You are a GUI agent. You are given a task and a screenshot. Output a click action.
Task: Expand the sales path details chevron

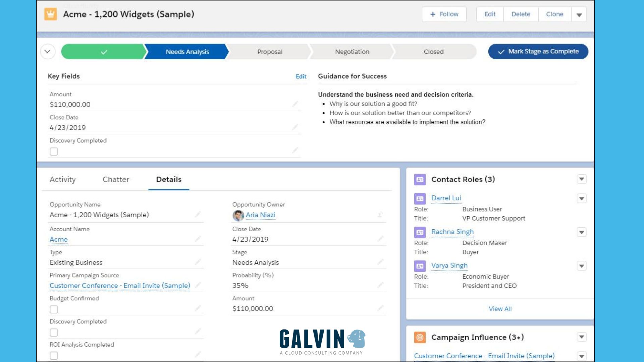point(48,51)
